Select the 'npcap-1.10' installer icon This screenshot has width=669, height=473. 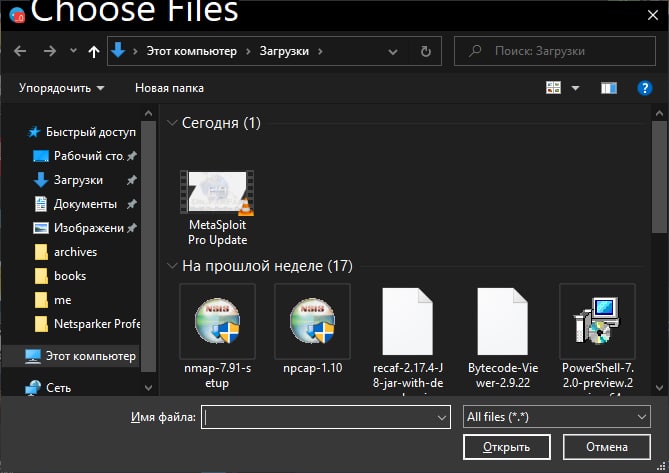click(312, 321)
